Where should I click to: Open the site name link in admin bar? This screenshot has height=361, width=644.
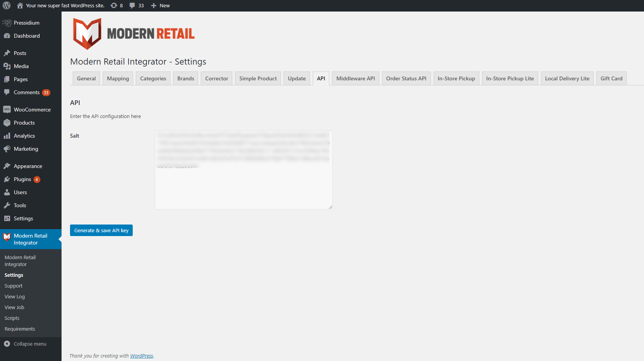(65, 5)
